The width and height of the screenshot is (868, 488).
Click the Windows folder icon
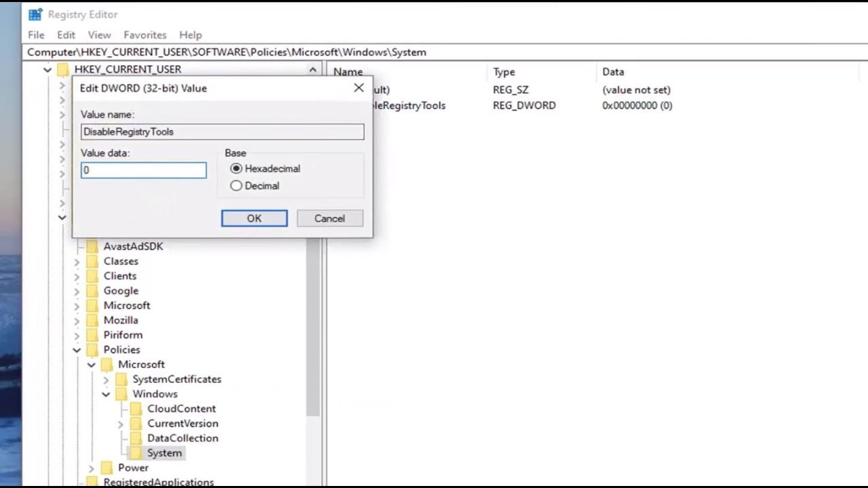pos(121,394)
